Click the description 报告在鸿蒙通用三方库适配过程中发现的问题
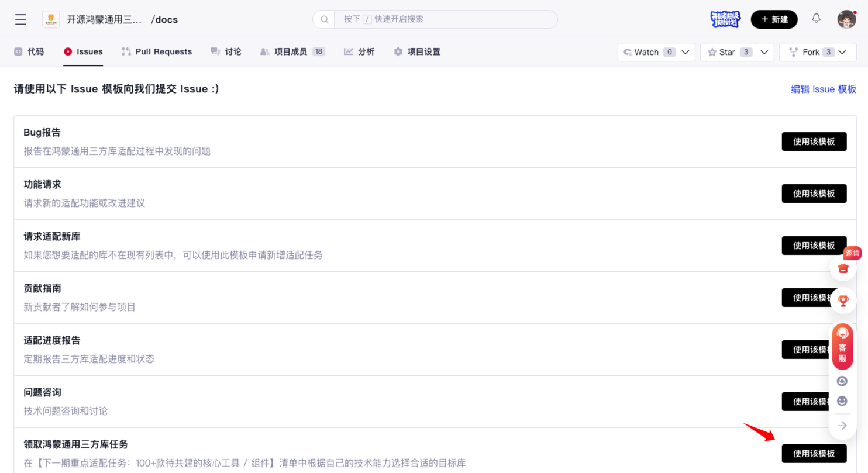This screenshot has height=473, width=868. (x=117, y=151)
